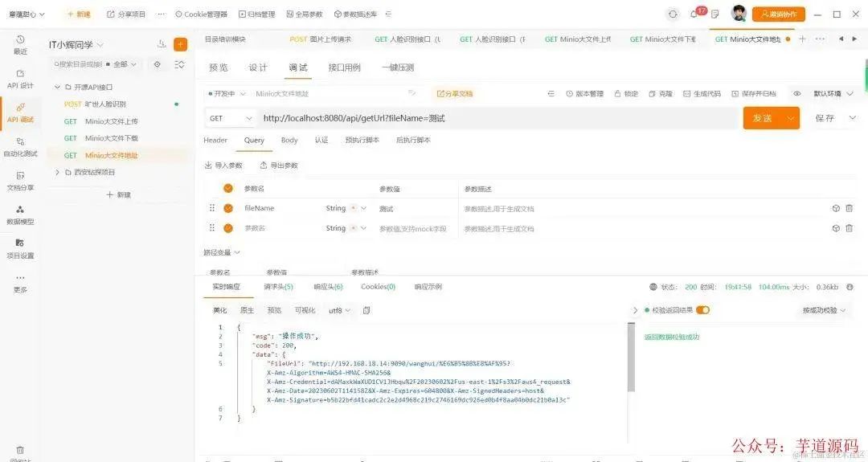The width and height of the screenshot is (868, 462).
Task: Click 导入参数 import parameters button
Action: click(x=223, y=165)
